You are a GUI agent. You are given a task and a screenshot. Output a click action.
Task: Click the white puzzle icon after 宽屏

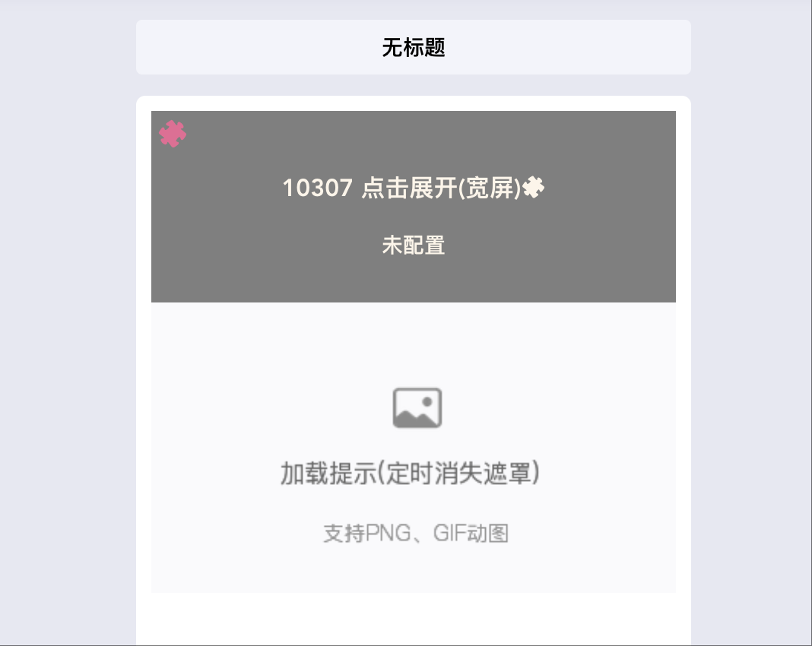pyautogui.click(x=534, y=188)
